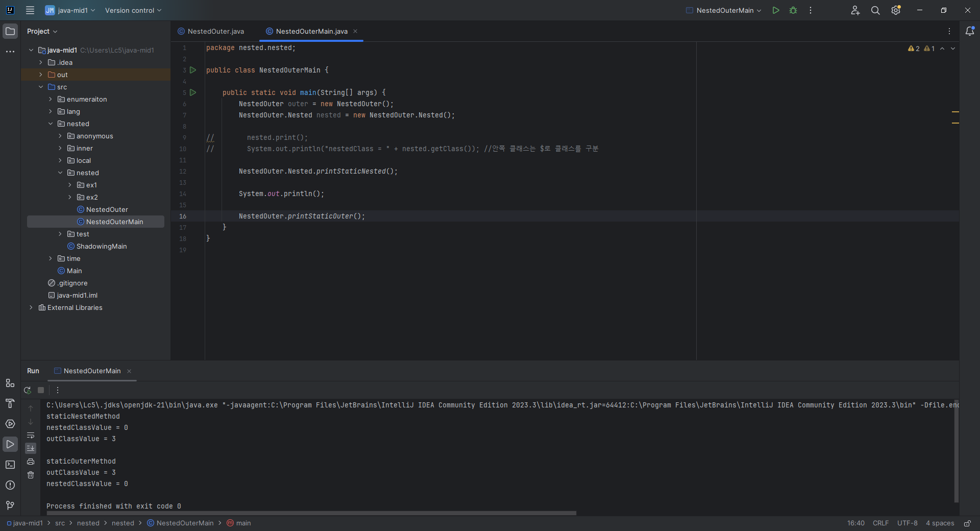Click run gutter icon beside class declaration
This screenshot has width=980, height=531.
(193, 70)
